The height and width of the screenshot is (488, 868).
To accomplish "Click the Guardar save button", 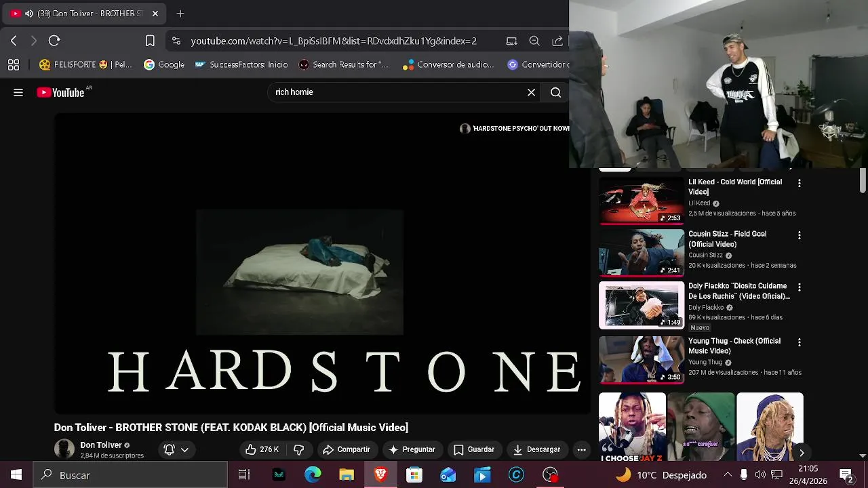I will [474, 449].
